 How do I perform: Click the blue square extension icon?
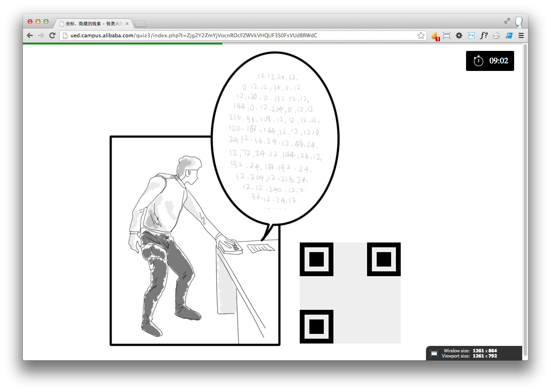509,36
